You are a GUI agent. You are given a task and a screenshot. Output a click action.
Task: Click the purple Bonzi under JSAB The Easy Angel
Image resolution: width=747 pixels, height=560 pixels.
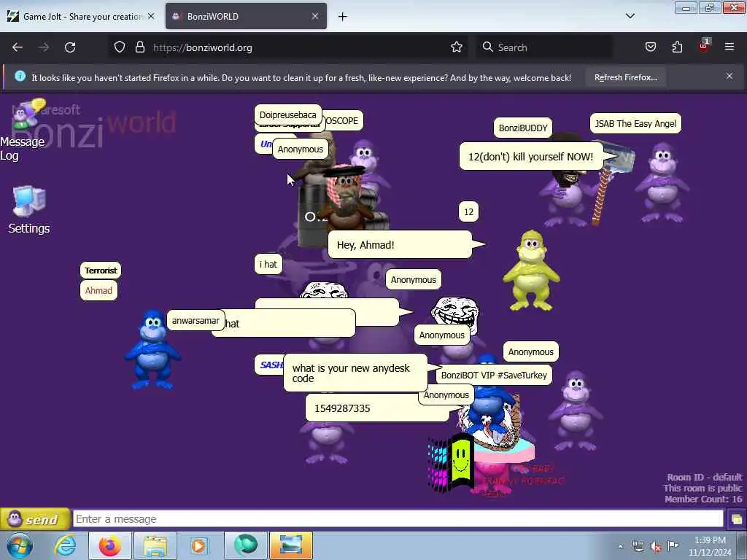tap(662, 182)
